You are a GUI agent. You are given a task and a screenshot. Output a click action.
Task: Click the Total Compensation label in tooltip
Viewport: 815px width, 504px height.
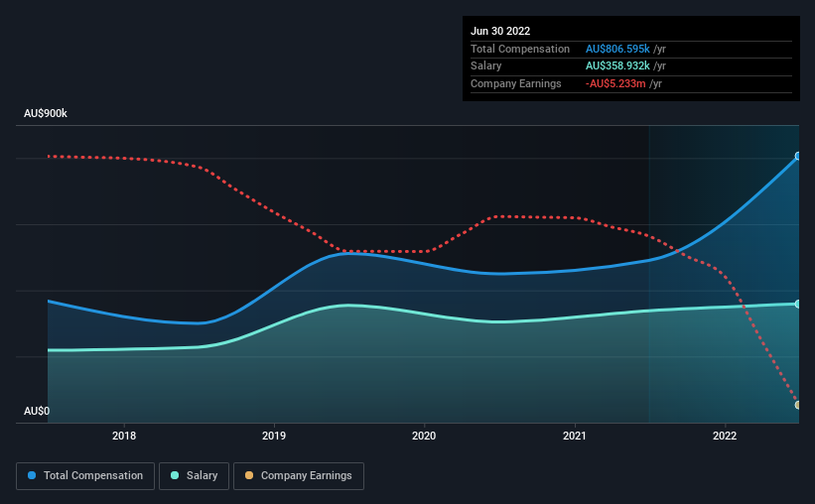(x=520, y=49)
